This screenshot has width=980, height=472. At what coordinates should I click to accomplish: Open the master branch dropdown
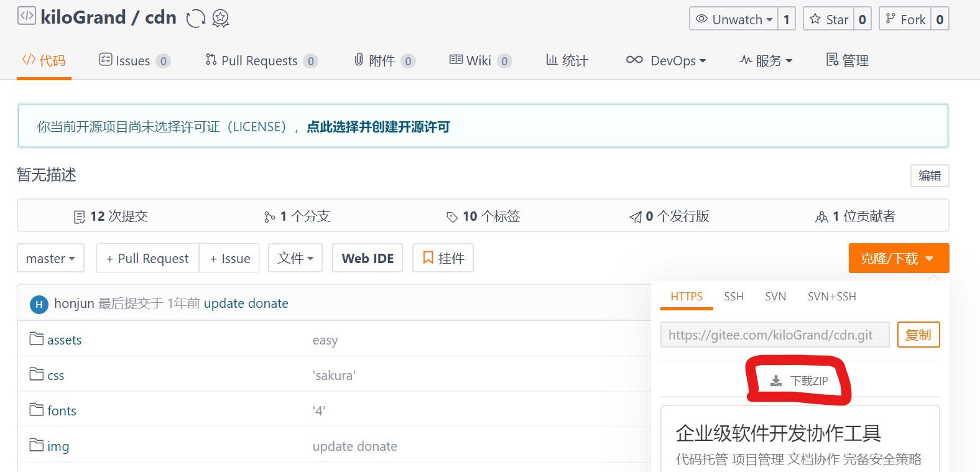coord(50,258)
